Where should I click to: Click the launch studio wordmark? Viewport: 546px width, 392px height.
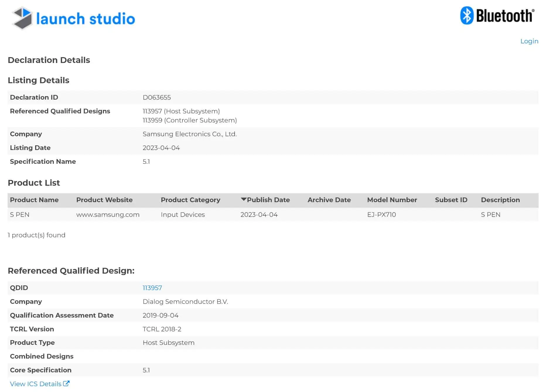86,19
